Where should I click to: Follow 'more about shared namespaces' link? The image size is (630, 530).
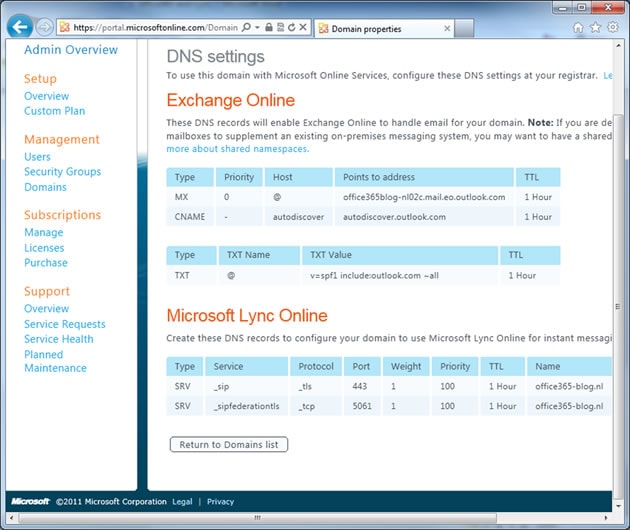click(x=237, y=149)
